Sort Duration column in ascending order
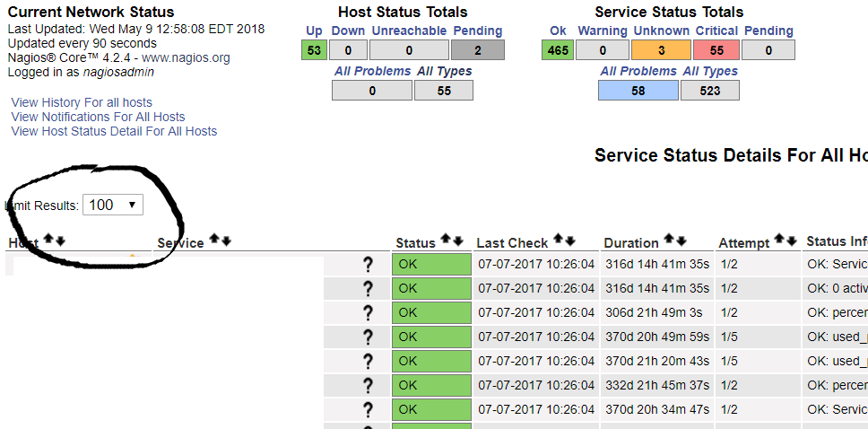This screenshot has width=868, height=429. click(x=669, y=241)
